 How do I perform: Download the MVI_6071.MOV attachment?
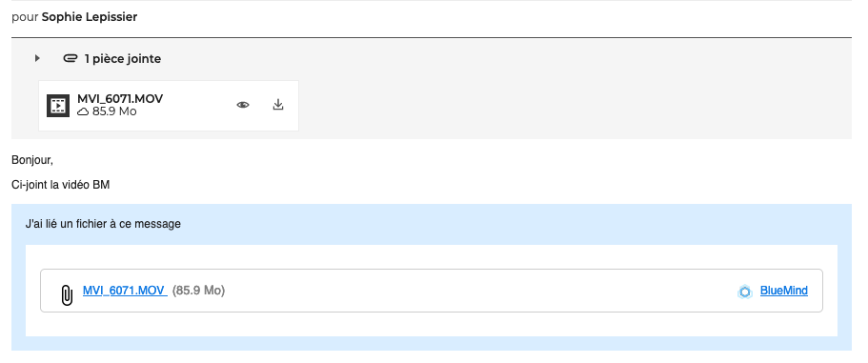click(278, 105)
